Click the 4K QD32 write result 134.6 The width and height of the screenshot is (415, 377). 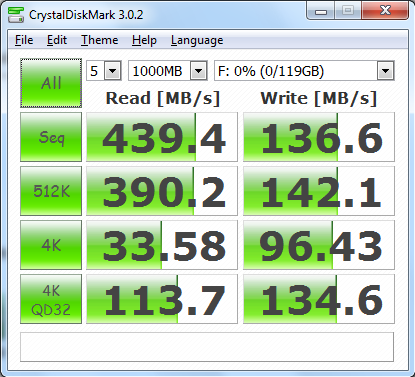click(319, 299)
